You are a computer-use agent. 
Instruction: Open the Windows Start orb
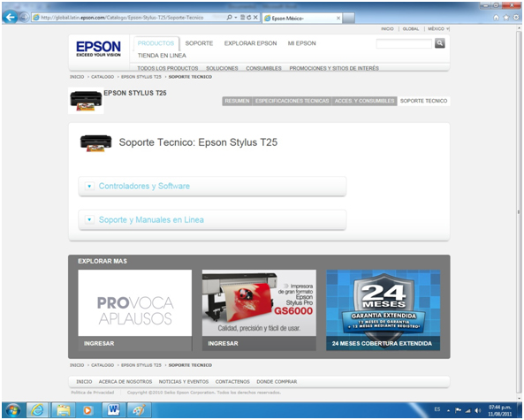coord(13,409)
